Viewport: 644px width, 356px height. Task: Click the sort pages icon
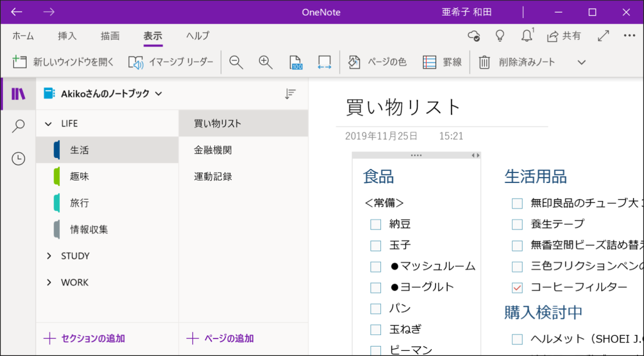point(290,94)
